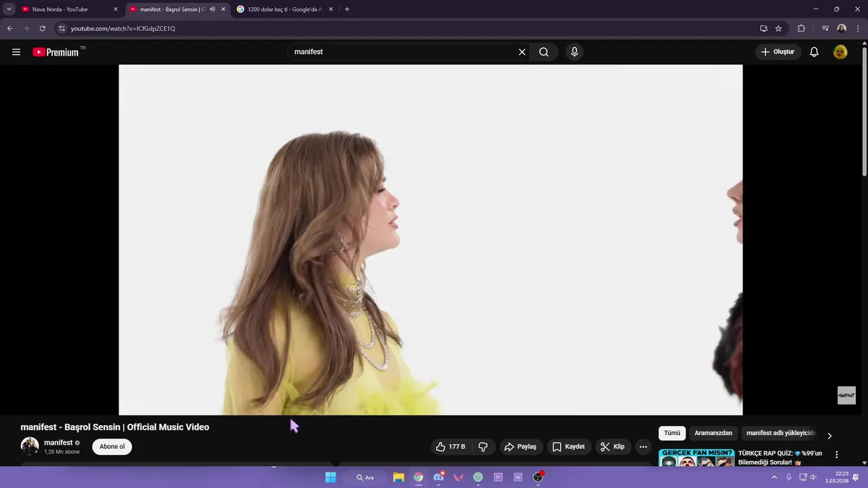Clear the search box with the X icon
This screenshot has width=868, height=488.
[x=522, y=52]
